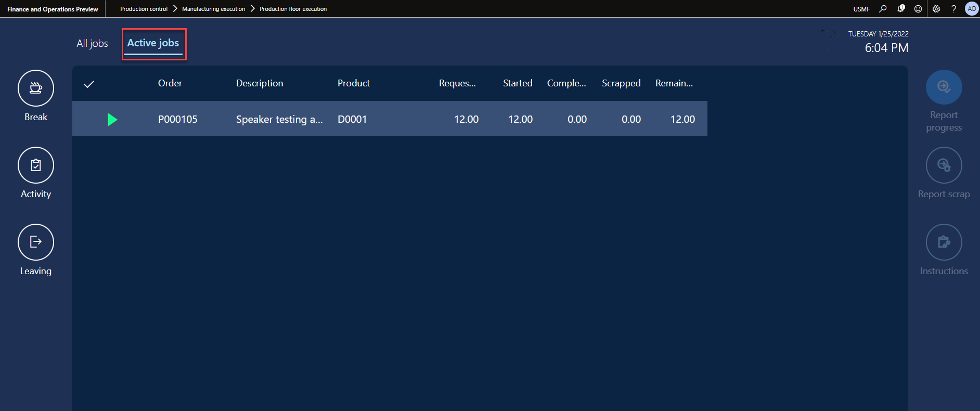Toggle the select-all checkmark in header
This screenshot has width=980, height=411.
coord(89,84)
